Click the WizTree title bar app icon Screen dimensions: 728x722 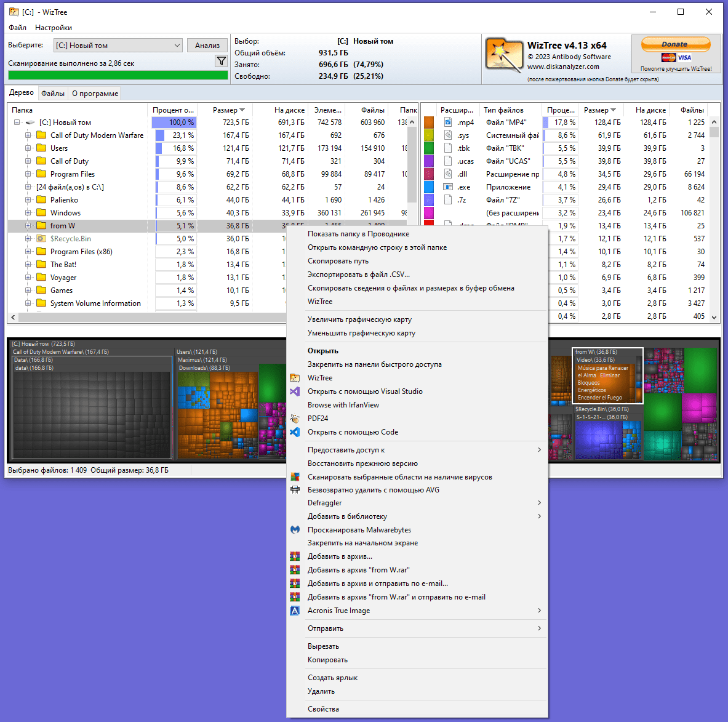tap(14, 12)
